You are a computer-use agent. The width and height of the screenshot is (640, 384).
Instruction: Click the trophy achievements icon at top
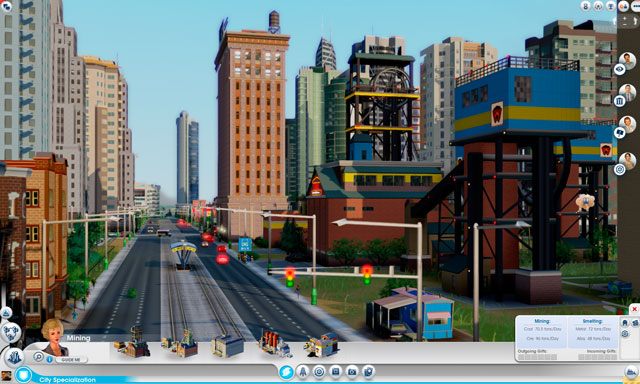pos(611,6)
